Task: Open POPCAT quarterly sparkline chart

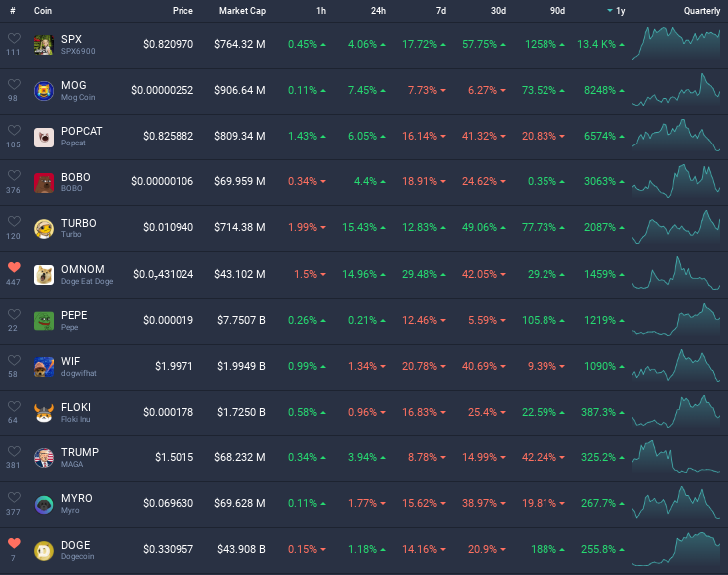Action: 676,136
